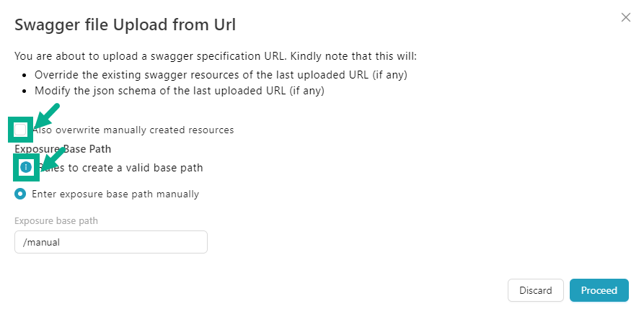Enable overwrite manually created resources checkbox
644x314 pixels.
(x=20, y=130)
